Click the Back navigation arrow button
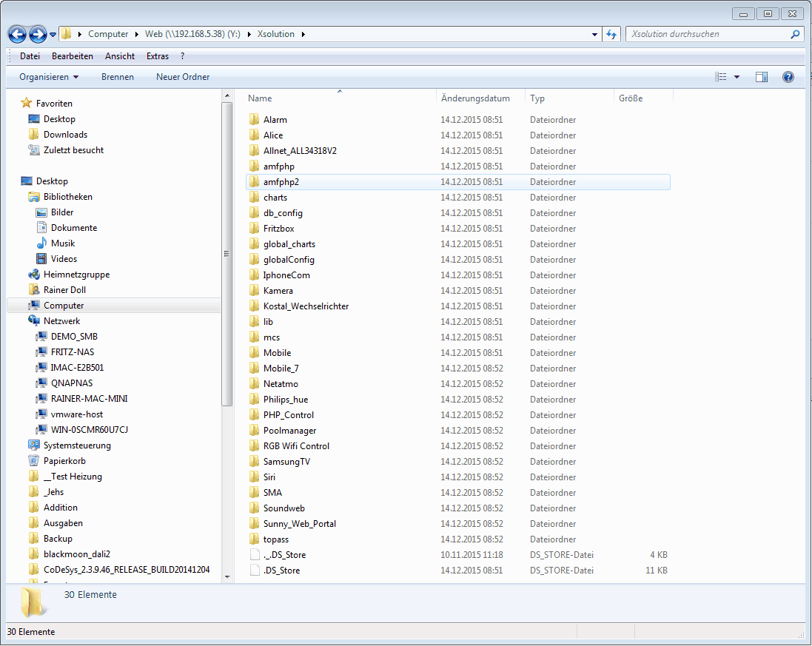Image resolution: width=812 pixels, height=646 pixels. 18,34
